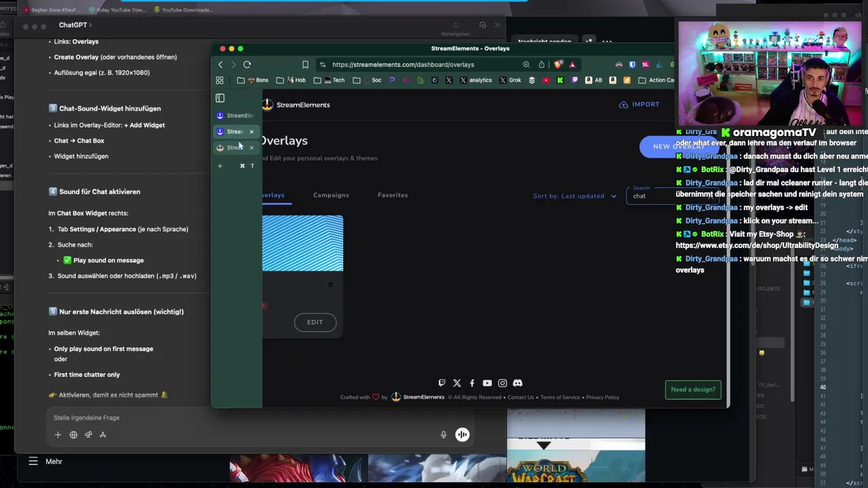Bookmark the page with the address bar icon
This screenshot has height=488, width=868.
[x=305, y=64]
